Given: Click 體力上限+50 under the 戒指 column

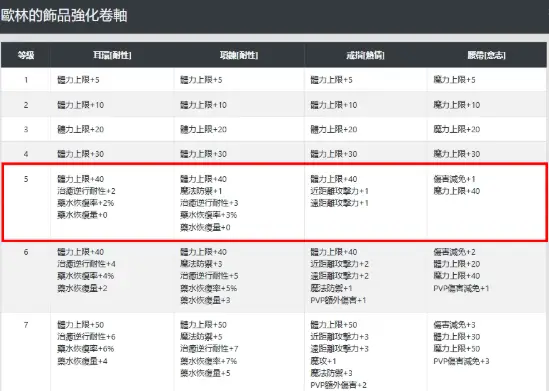Looking at the screenshot, I should point(334,325).
